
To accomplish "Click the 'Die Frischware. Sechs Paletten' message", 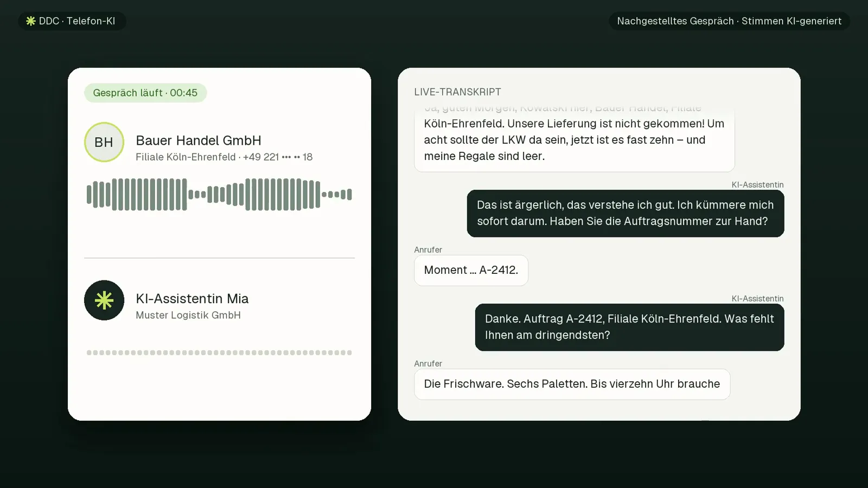I will point(572,384).
